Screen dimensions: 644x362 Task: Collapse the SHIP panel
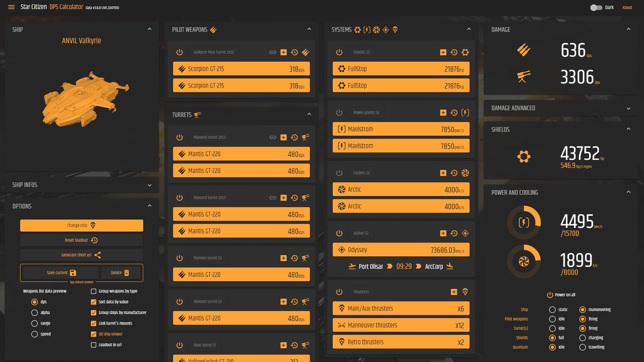coord(149,29)
